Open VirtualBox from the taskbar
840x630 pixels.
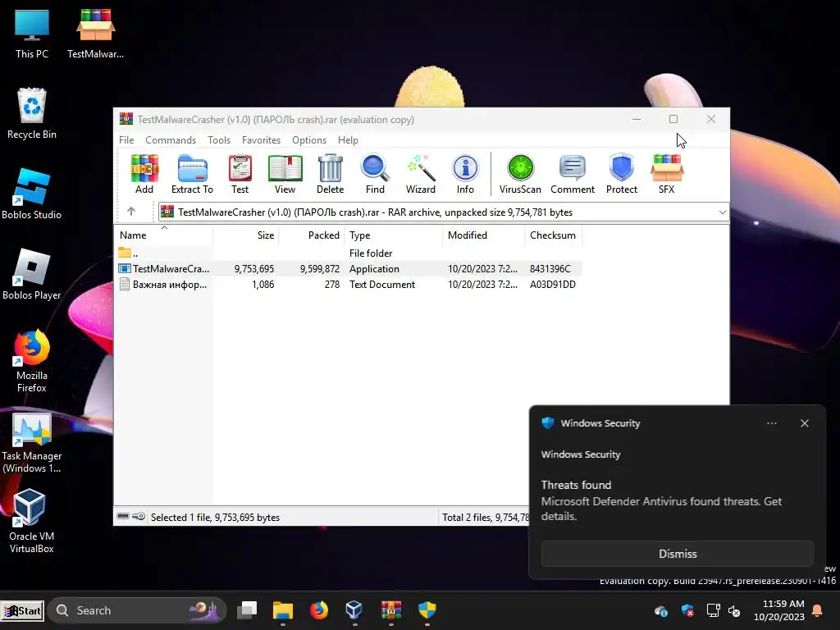coord(354,609)
